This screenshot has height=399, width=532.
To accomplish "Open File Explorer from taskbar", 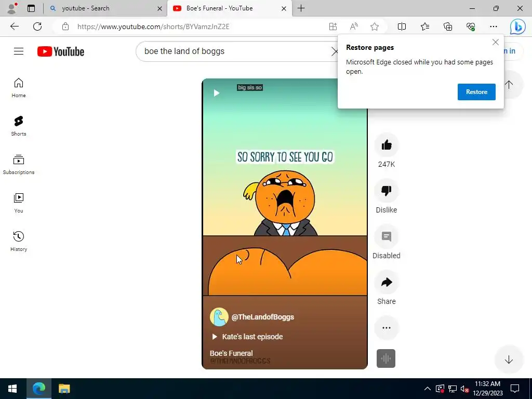I will pos(64,389).
